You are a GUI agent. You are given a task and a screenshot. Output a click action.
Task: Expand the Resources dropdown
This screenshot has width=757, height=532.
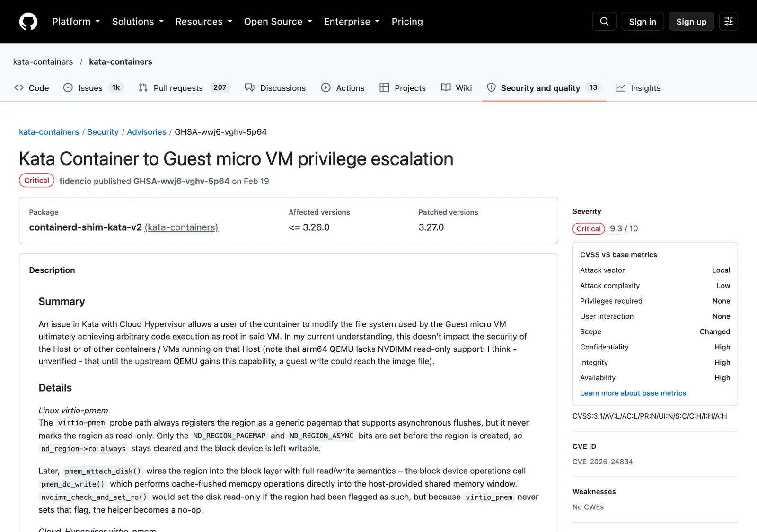203,22
